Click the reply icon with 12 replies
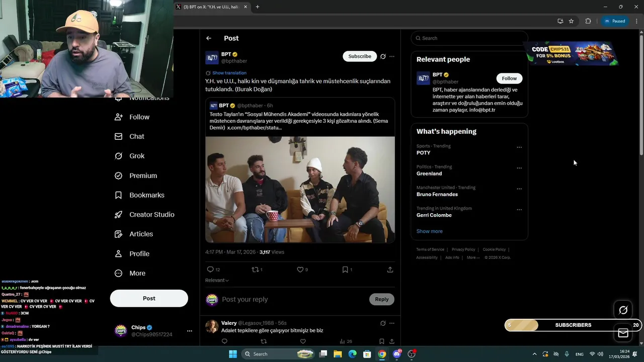The height and width of the screenshot is (362, 644). 210,269
